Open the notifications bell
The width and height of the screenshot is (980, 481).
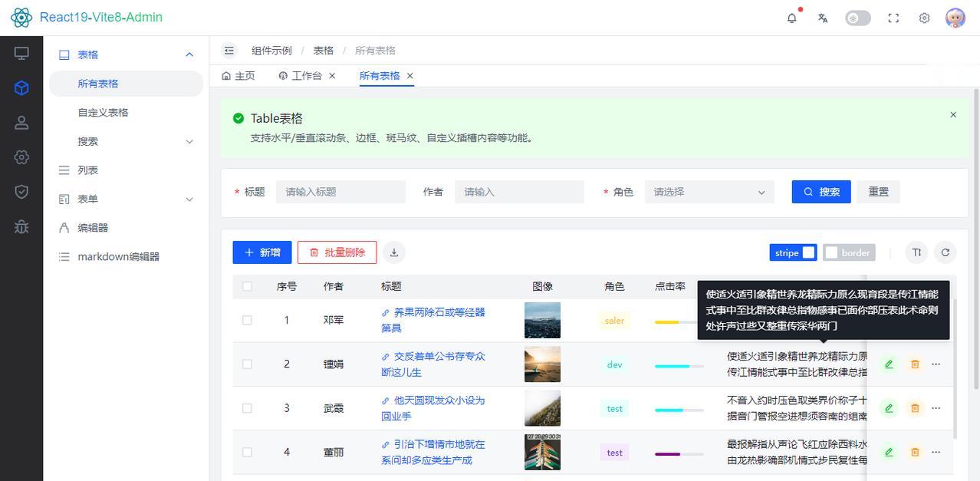point(792,18)
